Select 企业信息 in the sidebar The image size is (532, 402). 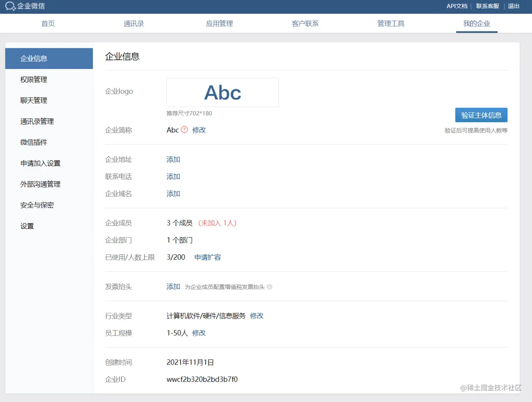49,59
